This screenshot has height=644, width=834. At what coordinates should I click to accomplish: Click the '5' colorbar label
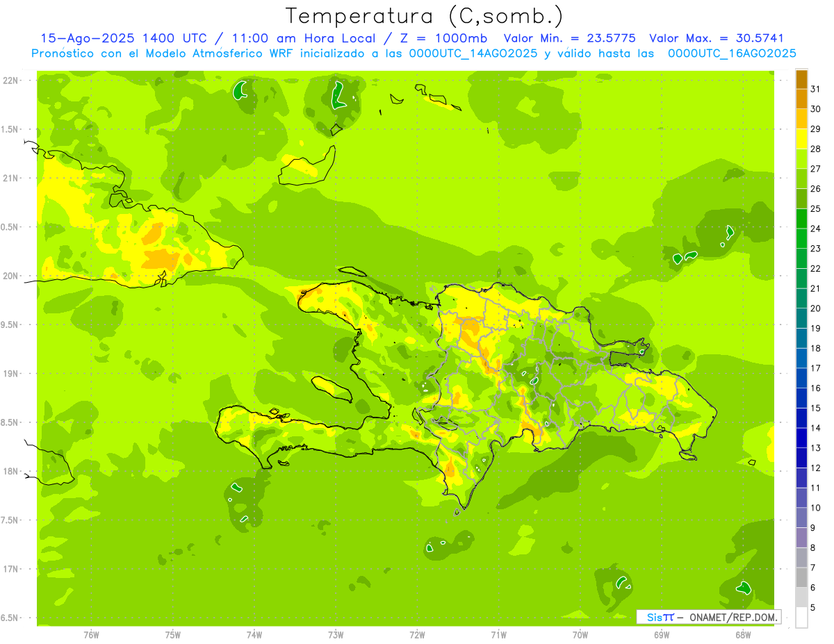(813, 608)
